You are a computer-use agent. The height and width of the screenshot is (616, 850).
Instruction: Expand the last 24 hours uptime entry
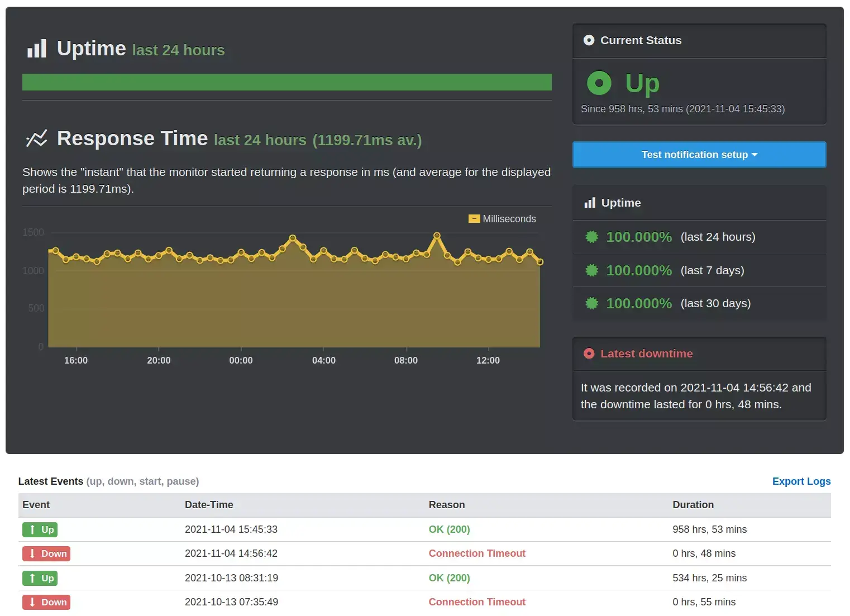click(718, 237)
